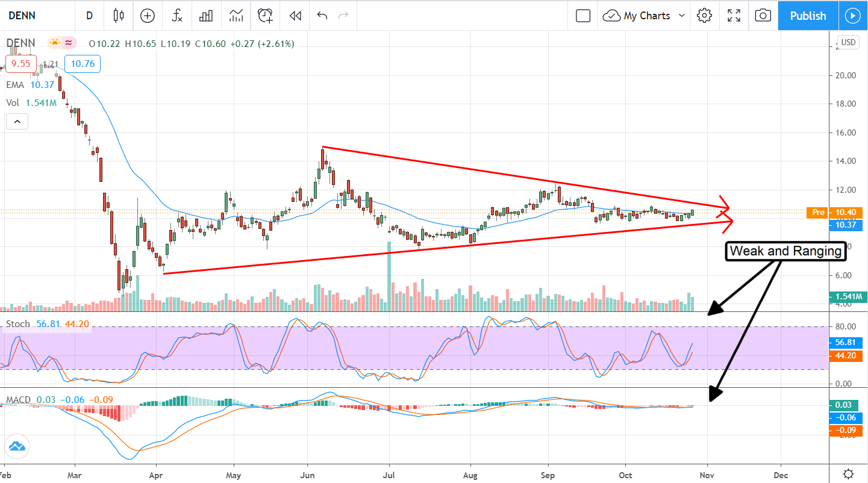Click the TradingView logo on the chart
Screen dimensions: 868x483
click(16, 446)
